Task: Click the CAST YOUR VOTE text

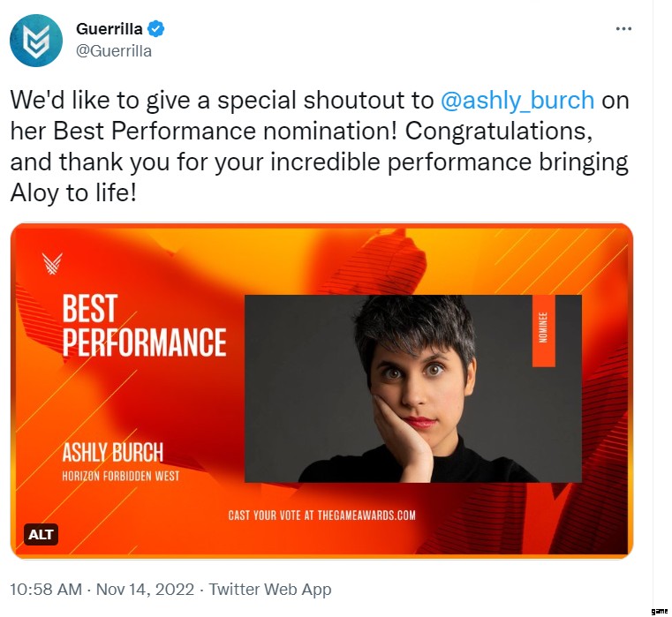Action: (x=321, y=515)
